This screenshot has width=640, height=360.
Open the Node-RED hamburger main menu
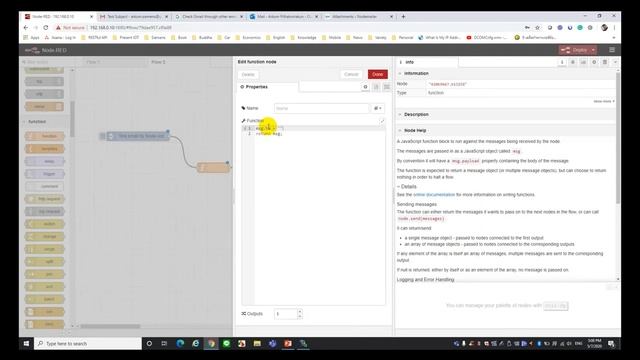pos(612,50)
